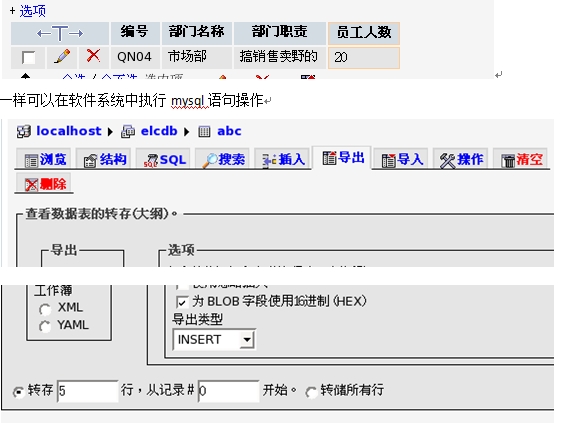Open the 导入 tab
This screenshot has width=569, height=423.
(x=401, y=159)
